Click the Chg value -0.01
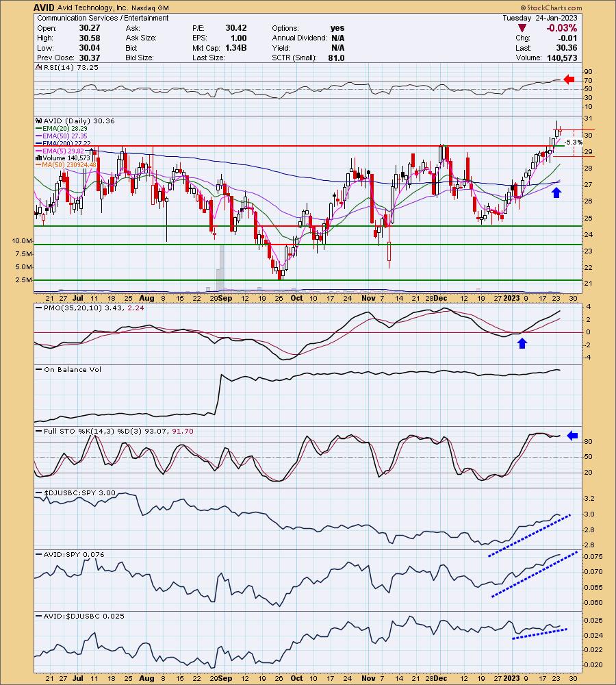This screenshot has width=616, height=685. (568, 38)
